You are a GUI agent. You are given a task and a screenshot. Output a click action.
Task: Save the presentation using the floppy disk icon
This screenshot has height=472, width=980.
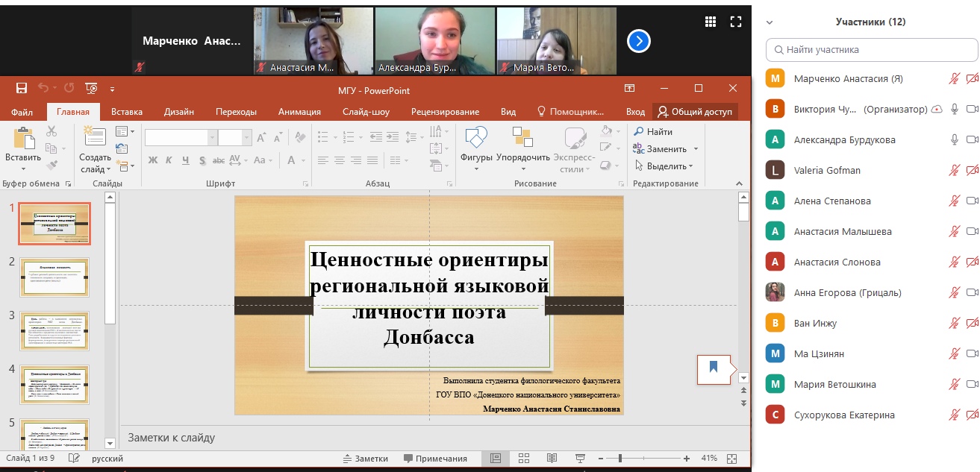click(x=22, y=88)
